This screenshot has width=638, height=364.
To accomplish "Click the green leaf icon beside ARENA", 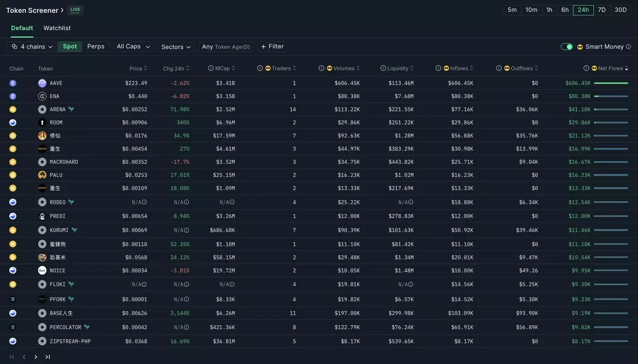I will [71, 109].
